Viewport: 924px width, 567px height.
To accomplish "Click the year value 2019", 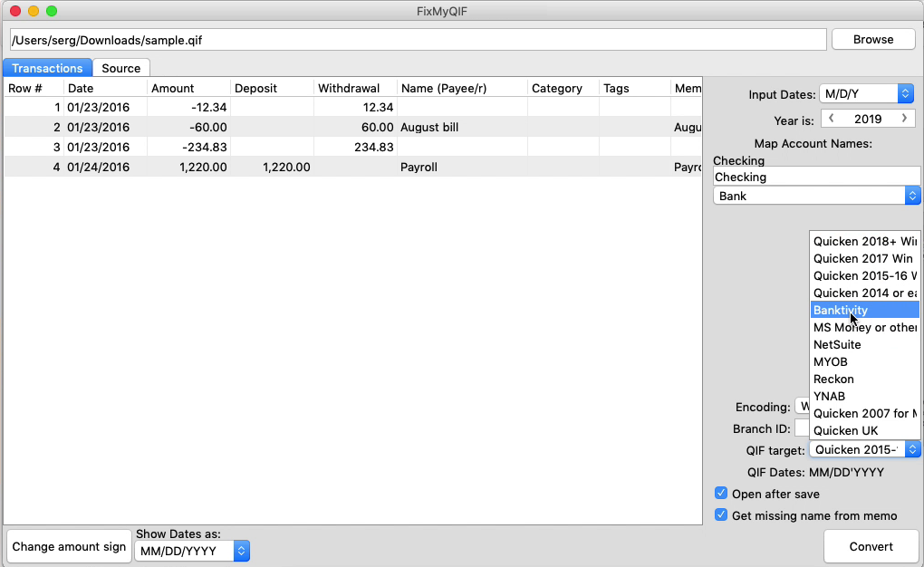I will (x=868, y=119).
